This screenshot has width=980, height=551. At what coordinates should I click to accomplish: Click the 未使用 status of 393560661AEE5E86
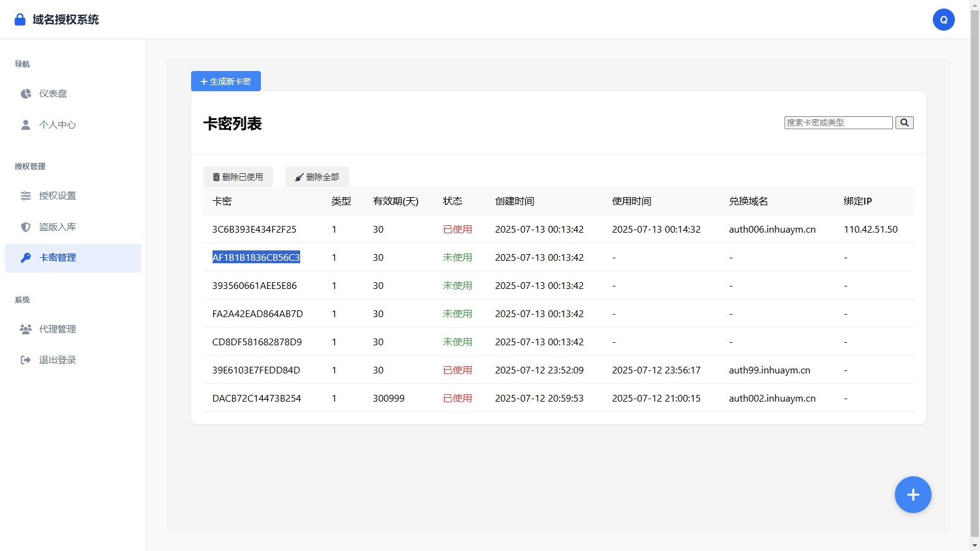pos(457,285)
